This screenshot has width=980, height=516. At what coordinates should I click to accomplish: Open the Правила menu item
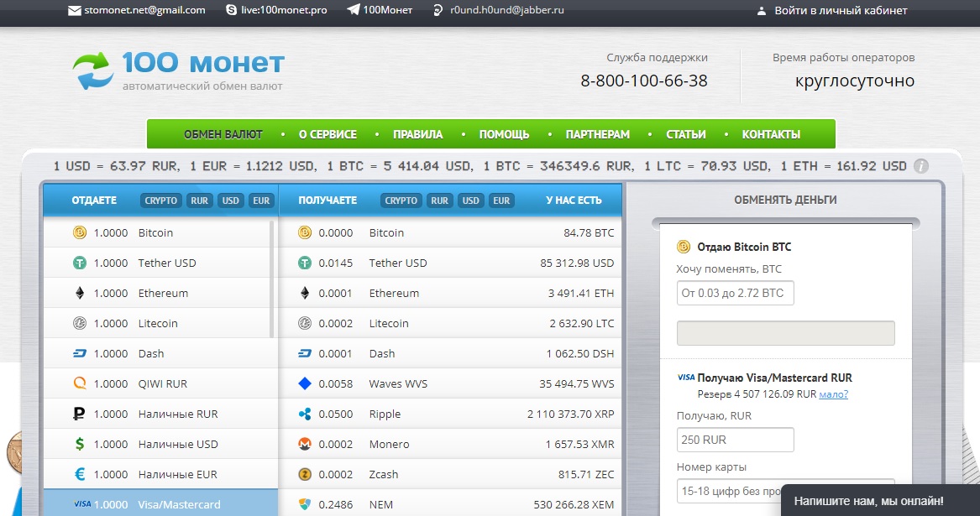point(417,134)
